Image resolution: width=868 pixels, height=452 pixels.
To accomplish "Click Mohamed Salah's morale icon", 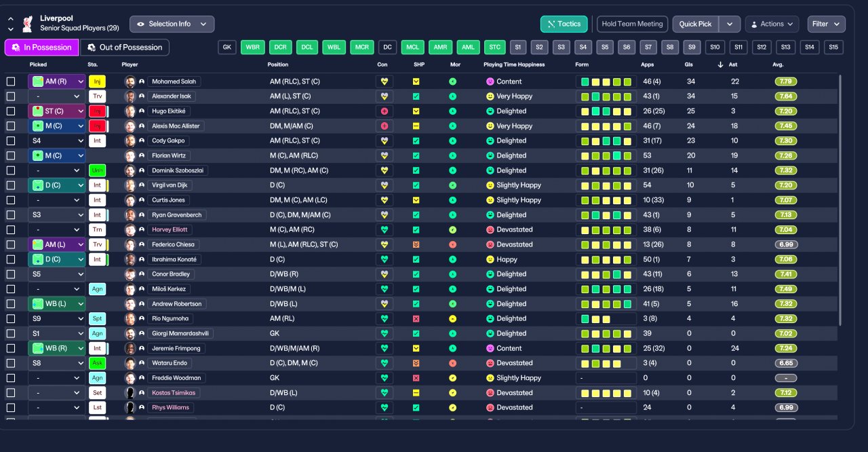I will click(453, 81).
